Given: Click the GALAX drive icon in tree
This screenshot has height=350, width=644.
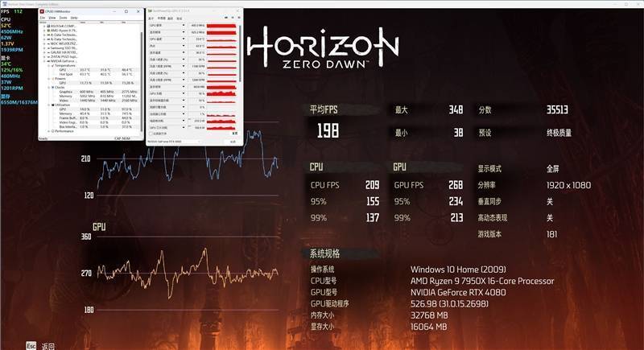Looking at the screenshot, I should (x=48, y=52).
